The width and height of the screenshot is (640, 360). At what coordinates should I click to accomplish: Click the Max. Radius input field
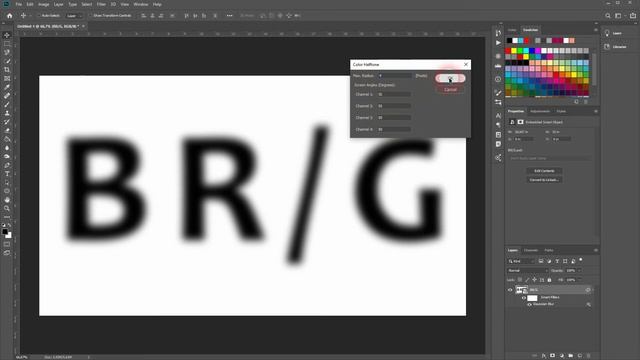(x=394, y=76)
